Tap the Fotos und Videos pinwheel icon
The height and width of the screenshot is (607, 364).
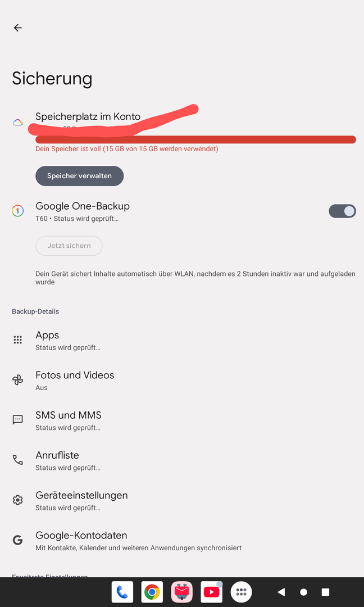[18, 380]
